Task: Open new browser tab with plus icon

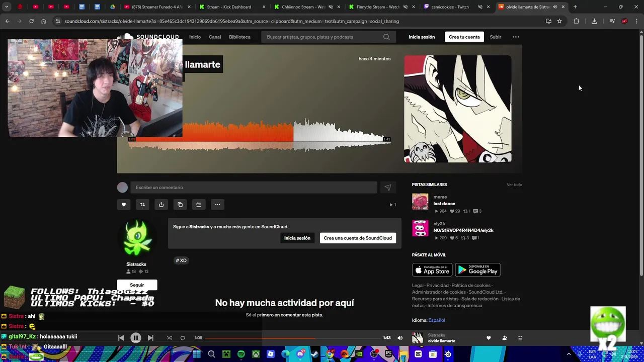Action: tap(575, 7)
